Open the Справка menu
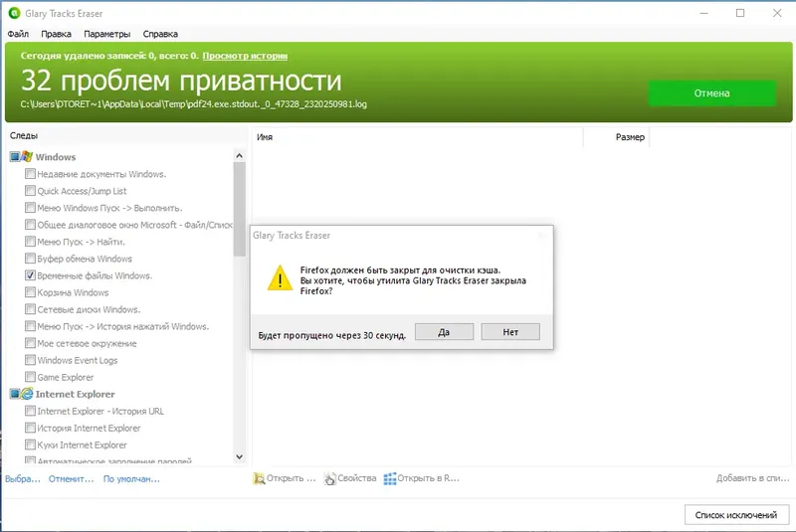The image size is (796, 532). pos(160,34)
